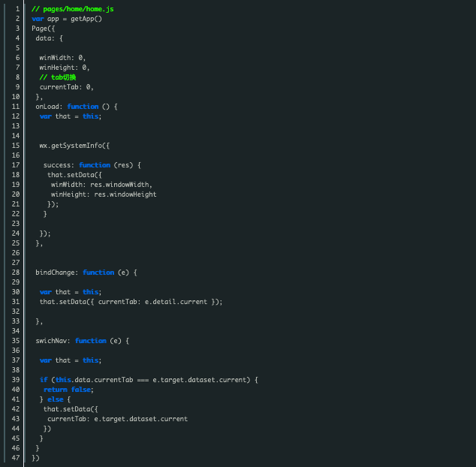Click the onLoad function keyword
Screen dimensions: 476x467
tap(83, 107)
